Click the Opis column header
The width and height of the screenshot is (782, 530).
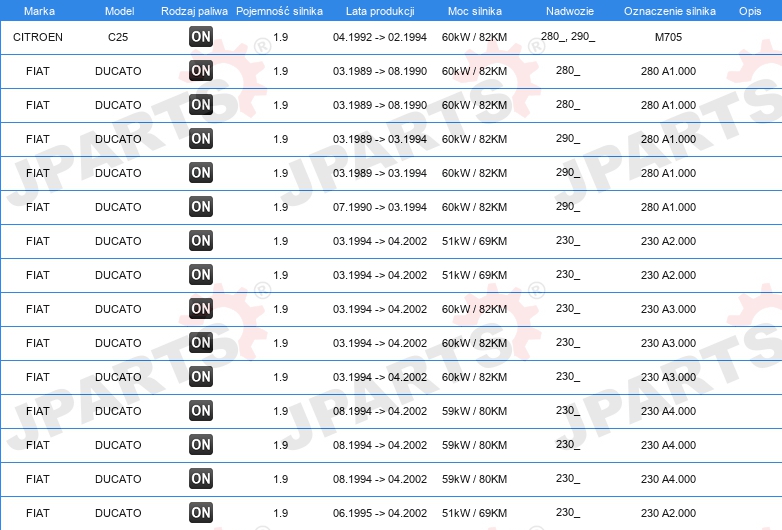coord(750,11)
